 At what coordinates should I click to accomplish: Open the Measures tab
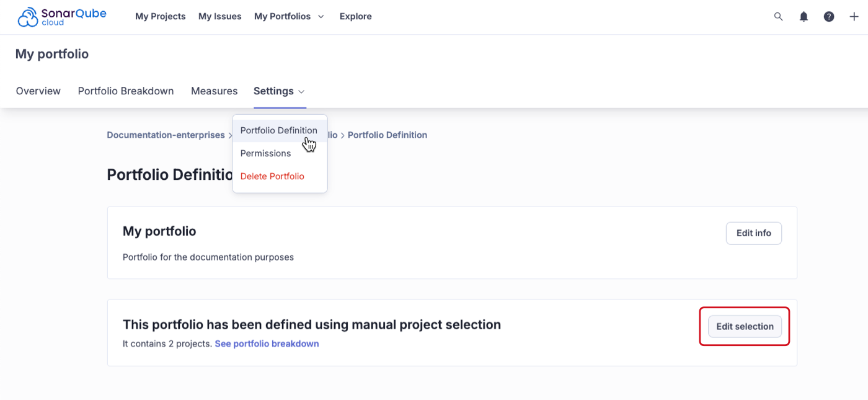214,91
